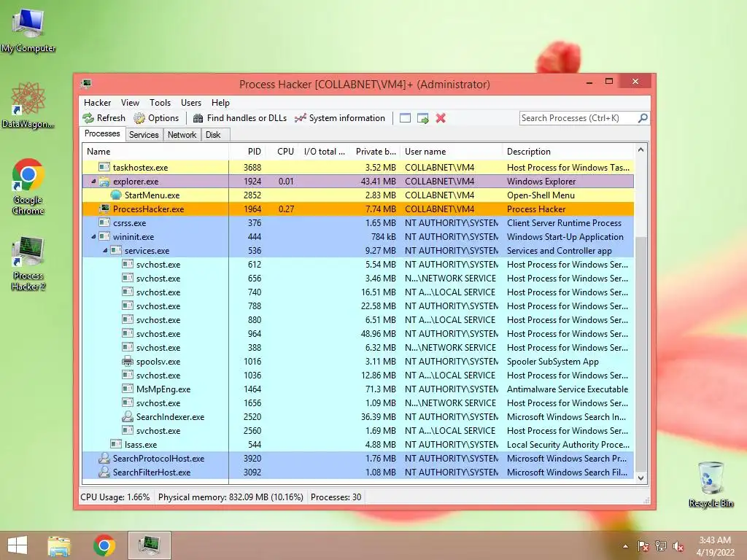Click the MsMpEng.exe process icon

[x=128, y=389]
